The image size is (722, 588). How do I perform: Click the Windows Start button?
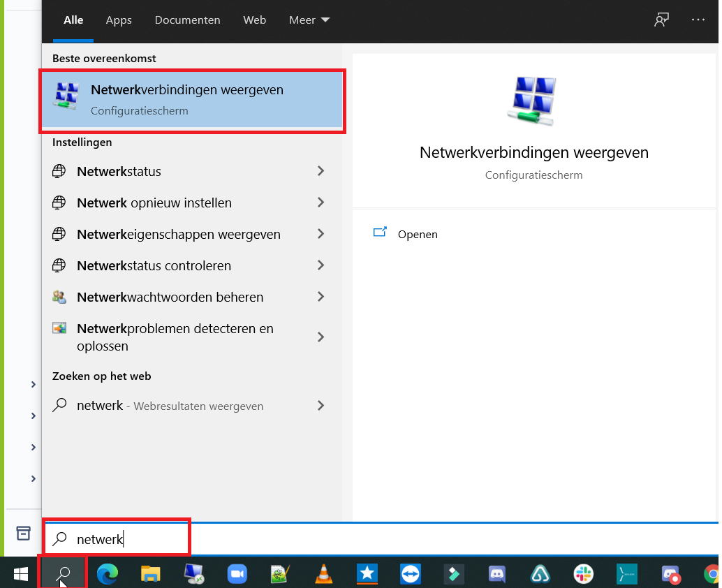[x=21, y=573]
